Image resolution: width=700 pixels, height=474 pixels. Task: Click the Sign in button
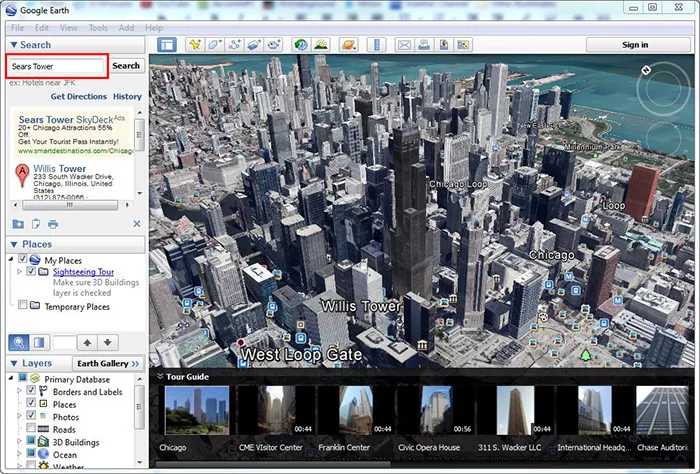[638, 45]
